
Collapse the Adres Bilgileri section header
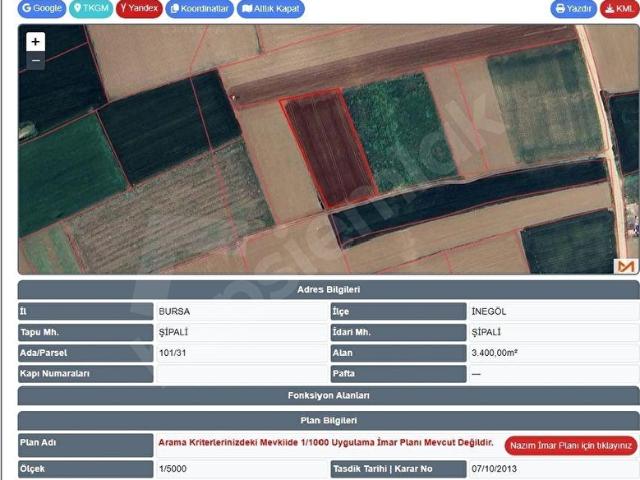(x=328, y=289)
